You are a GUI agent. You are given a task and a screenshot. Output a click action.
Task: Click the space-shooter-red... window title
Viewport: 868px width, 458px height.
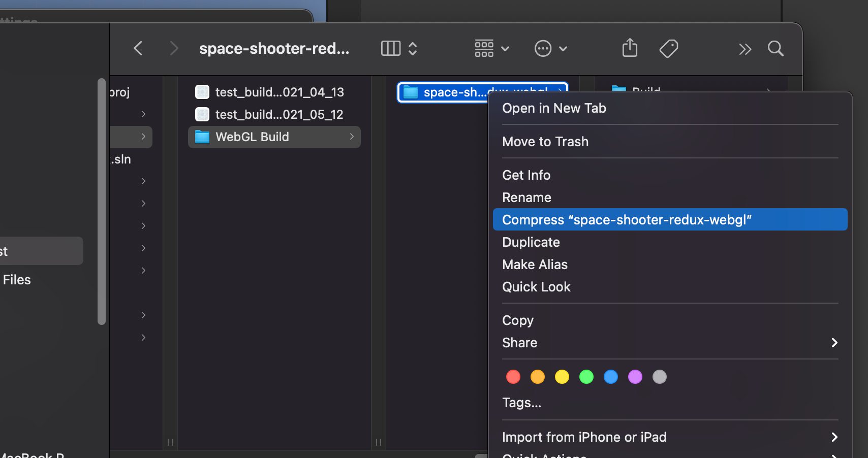pyautogui.click(x=274, y=48)
